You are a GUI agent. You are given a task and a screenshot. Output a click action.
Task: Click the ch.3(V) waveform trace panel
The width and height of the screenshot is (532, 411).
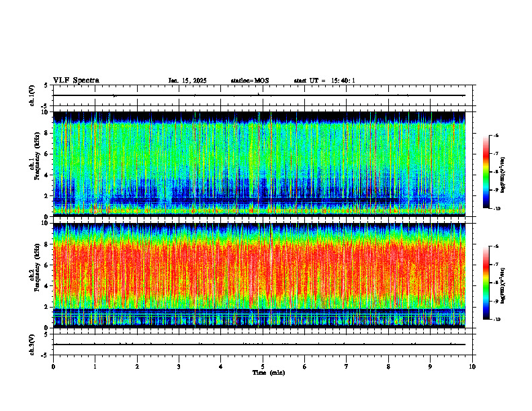coord(263,345)
